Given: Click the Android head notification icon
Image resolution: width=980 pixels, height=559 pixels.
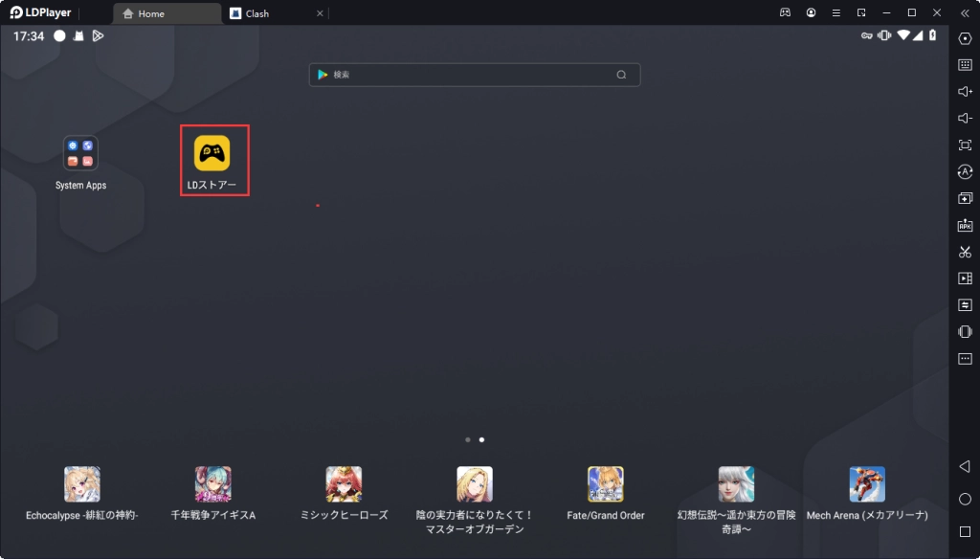Looking at the screenshot, I should 78,35.
